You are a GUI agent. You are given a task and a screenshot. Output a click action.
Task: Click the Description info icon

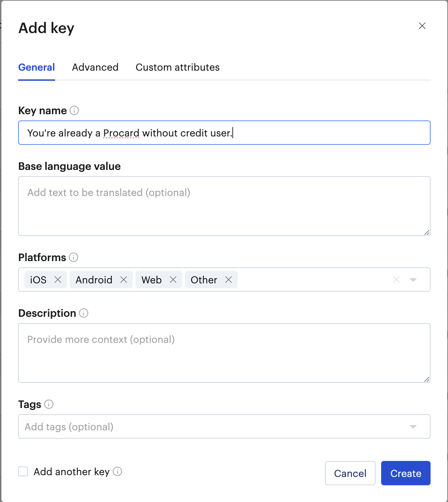click(x=84, y=313)
